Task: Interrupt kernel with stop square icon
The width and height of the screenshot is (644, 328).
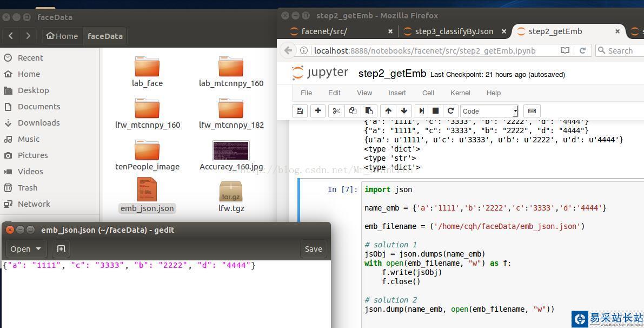Action: [436, 111]
